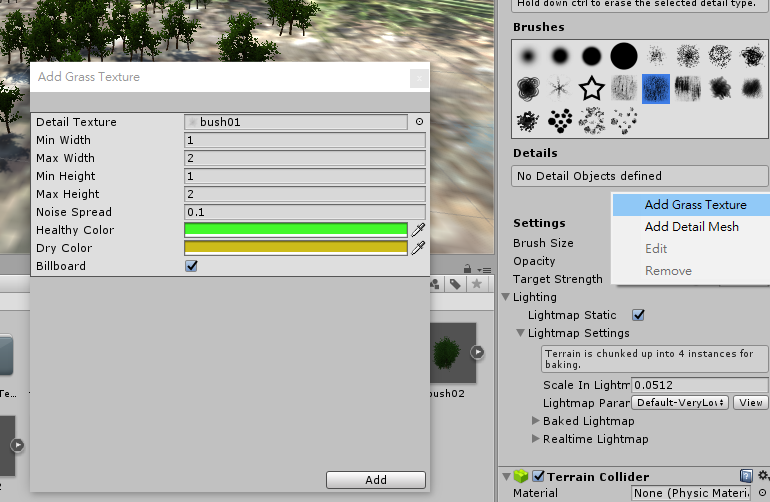
Task: Select Add Detail Mesh menu entry
Action: [691, 227]
